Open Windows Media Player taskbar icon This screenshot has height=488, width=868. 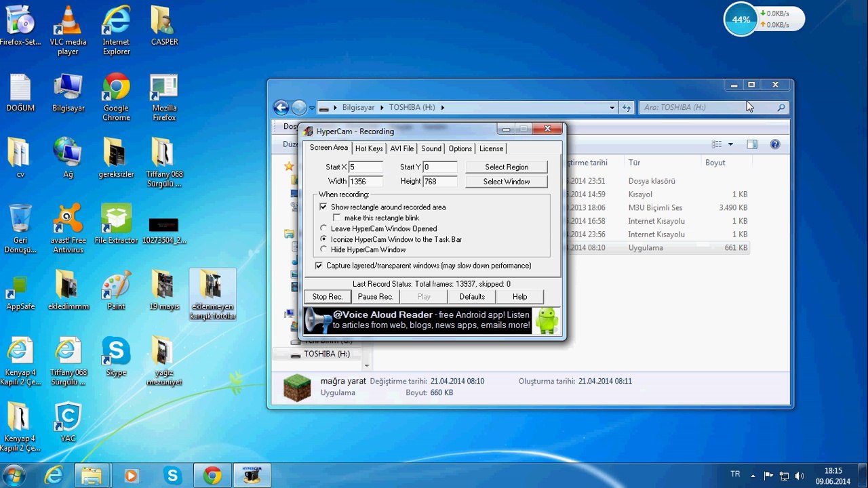click(x=132, y=476)
